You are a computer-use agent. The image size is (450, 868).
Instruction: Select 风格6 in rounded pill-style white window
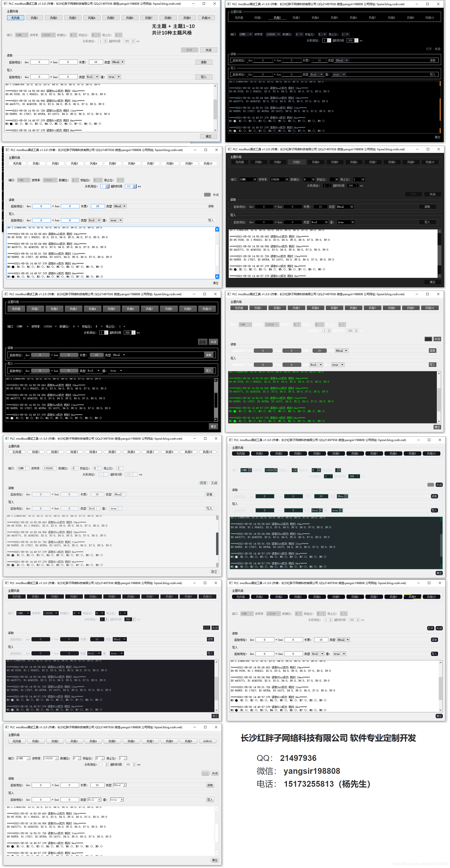[x=131, y=452]
